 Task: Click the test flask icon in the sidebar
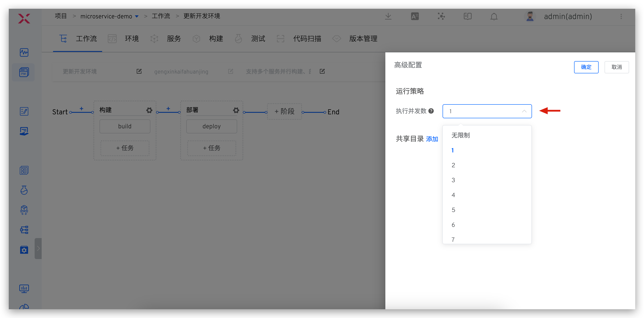pos(24,190)
